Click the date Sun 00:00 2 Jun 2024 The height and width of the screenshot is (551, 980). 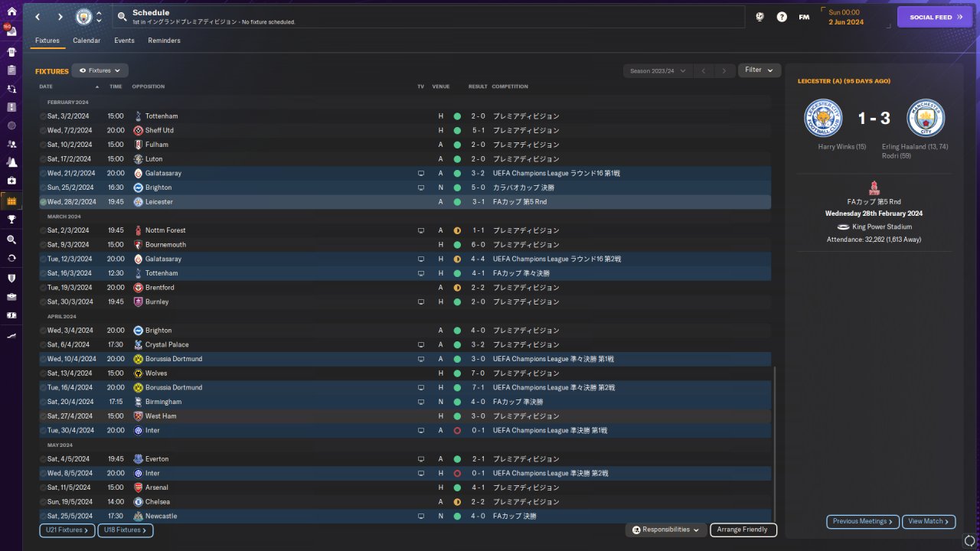click(x=846, y=17)
